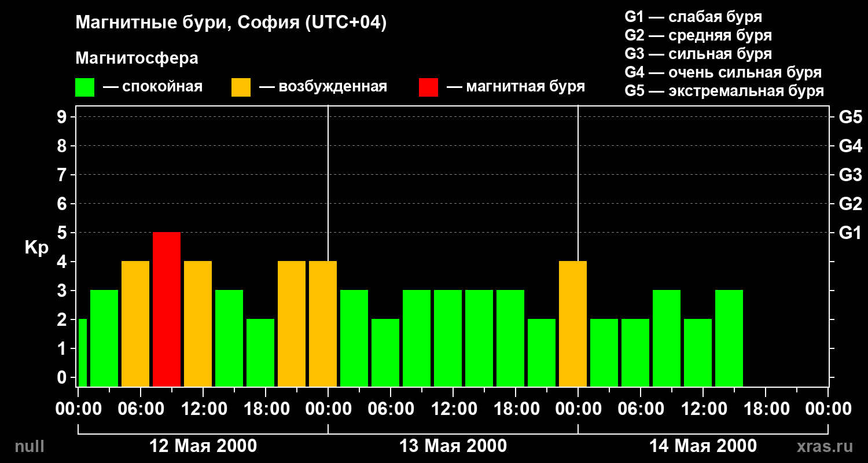Click 'G2 — средняя буря' legend line

pyautogui.click(x=698, y=35)
